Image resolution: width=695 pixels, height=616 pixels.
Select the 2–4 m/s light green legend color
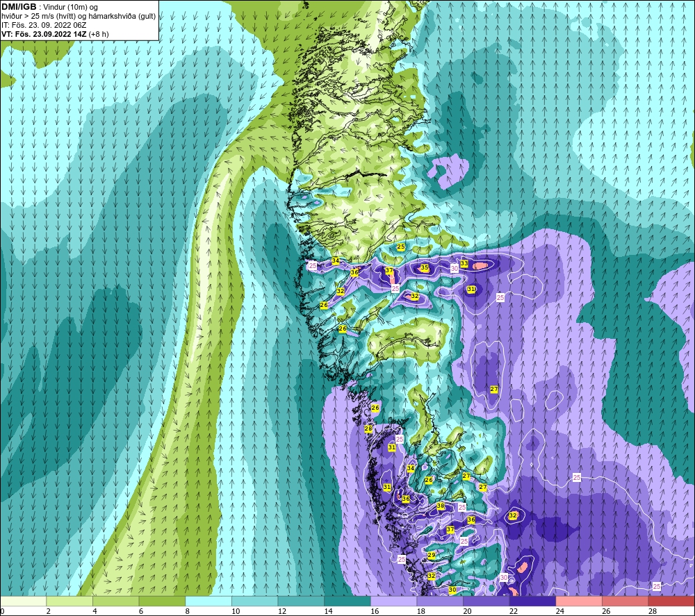point(69,601)
